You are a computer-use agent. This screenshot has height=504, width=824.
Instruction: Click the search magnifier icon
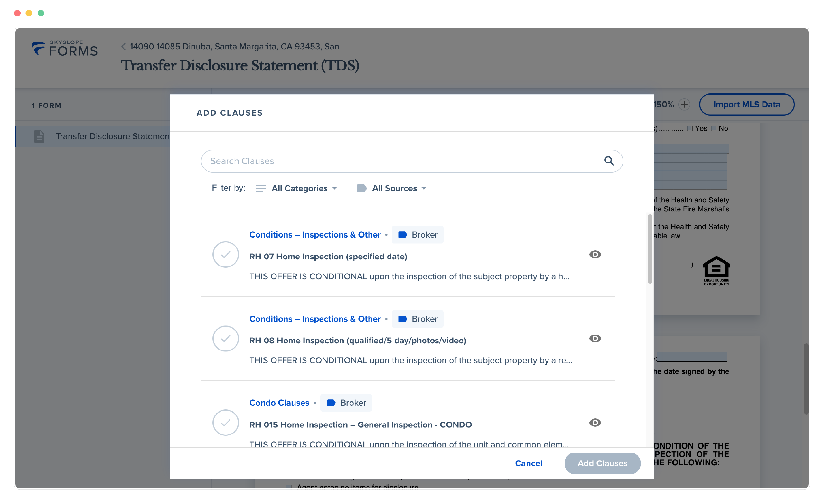[x=609, y=161]
